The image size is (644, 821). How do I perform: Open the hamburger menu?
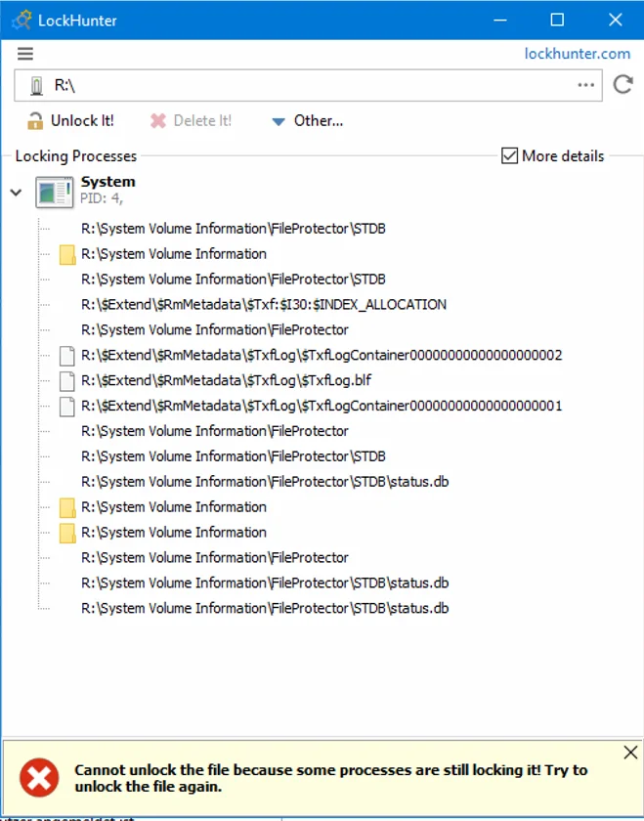[x=25, y=54]
